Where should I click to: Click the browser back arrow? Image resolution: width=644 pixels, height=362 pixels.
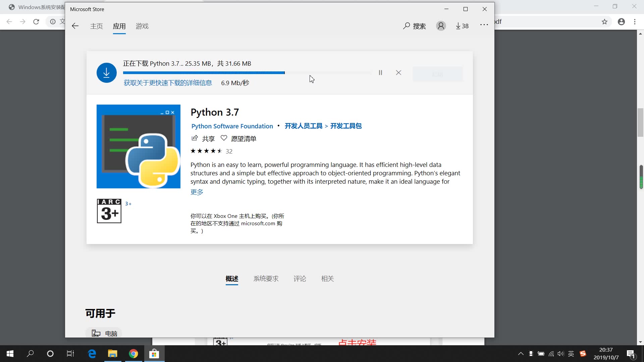pyautogui.click(x=9, y=22)
